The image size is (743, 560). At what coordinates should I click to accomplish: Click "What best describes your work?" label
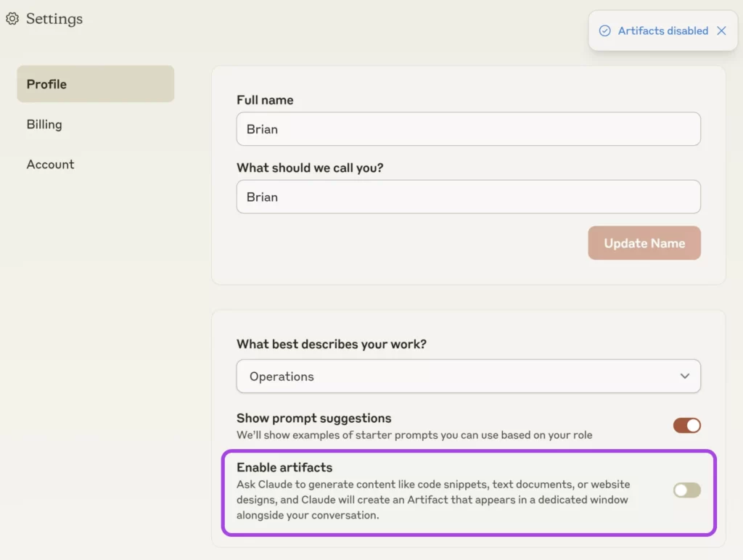coord(332,344)
